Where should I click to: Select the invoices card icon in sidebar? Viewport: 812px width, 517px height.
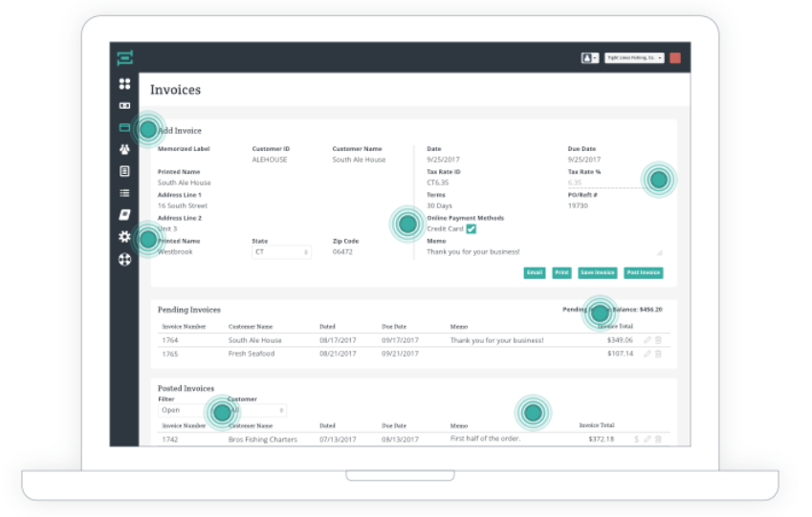(x=124, y=127)
